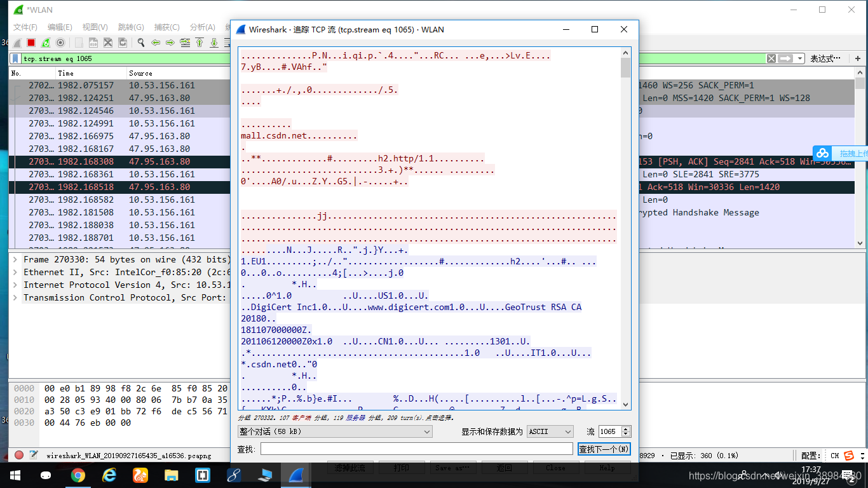Click the No. column header
This screenshot has height=488, width=868.
click(x=32, y=73)
